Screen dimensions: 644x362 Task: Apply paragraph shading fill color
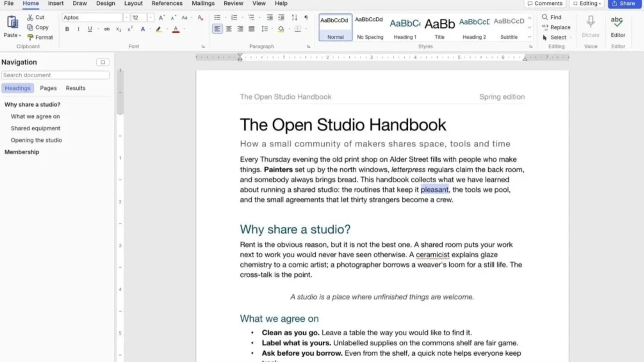[281, 29]
